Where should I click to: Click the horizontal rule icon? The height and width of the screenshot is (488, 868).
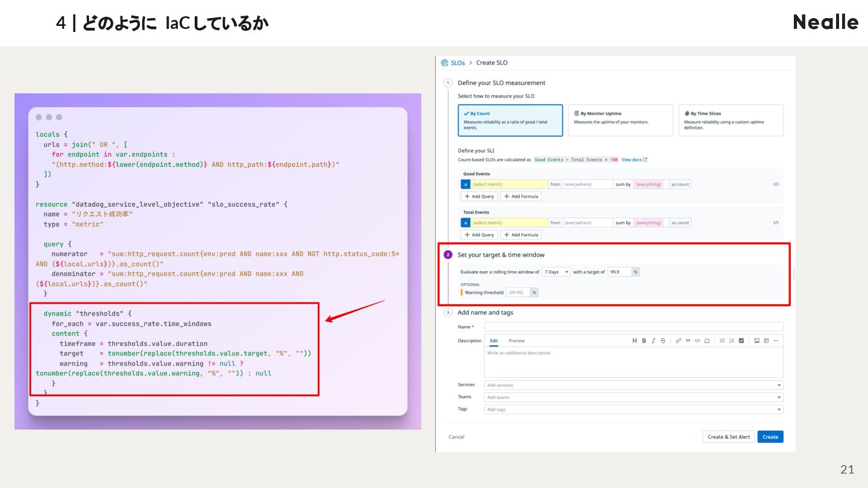pos(776,341)
